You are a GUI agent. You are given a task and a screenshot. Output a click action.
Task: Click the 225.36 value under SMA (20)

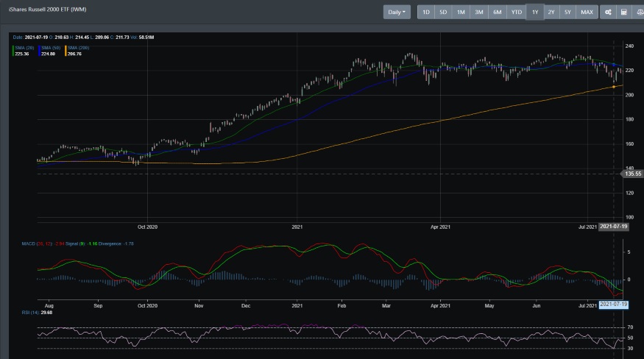[22, 54]
